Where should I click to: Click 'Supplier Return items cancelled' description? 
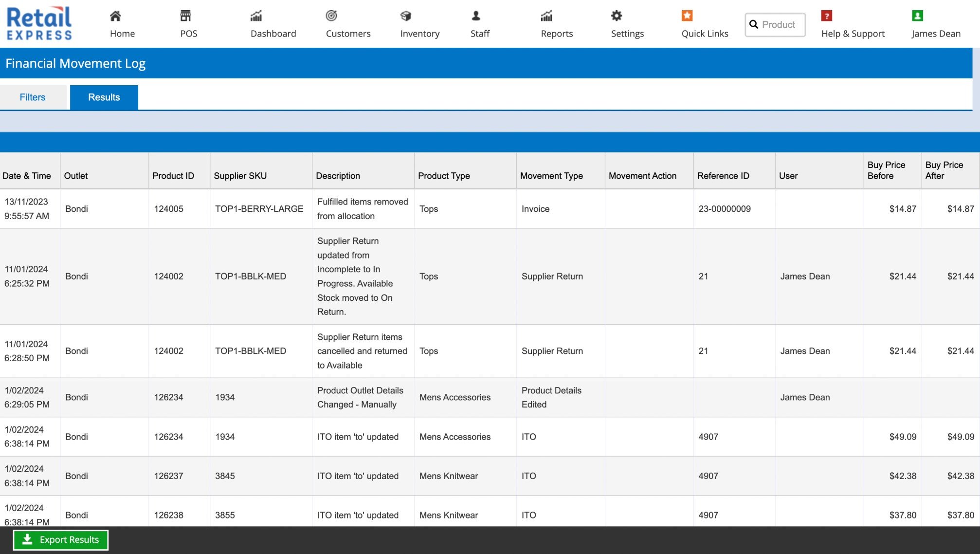click(x=362, y=351)
